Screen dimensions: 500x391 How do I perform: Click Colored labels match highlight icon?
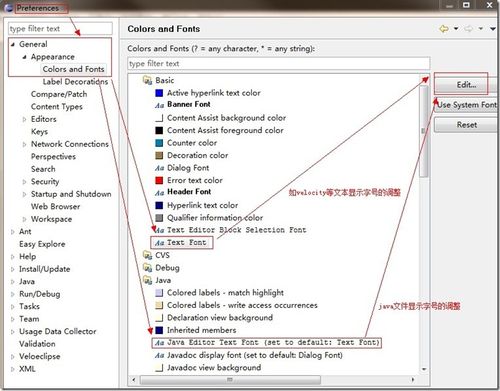tap(159, 293)
